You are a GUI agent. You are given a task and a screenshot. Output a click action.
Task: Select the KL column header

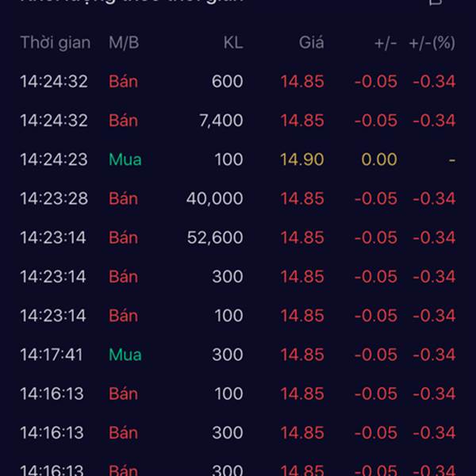point(232,43)
